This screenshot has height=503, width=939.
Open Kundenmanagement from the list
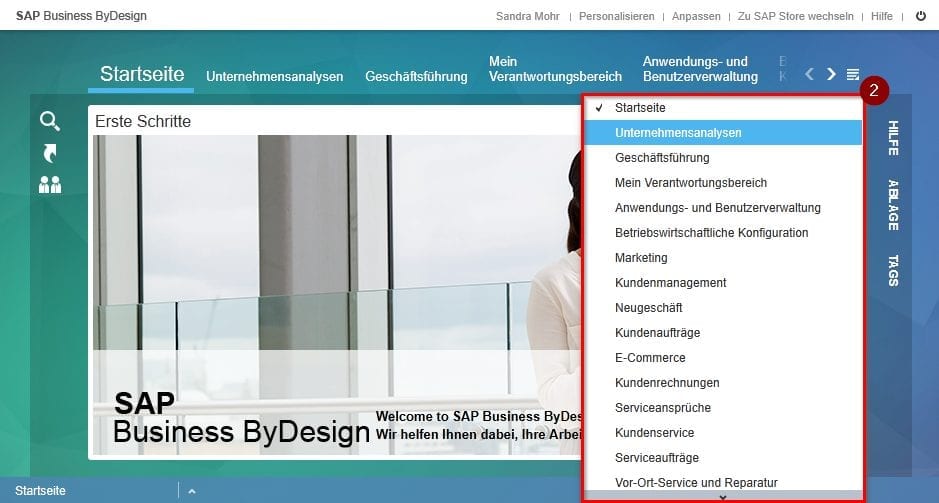[723, 283]
